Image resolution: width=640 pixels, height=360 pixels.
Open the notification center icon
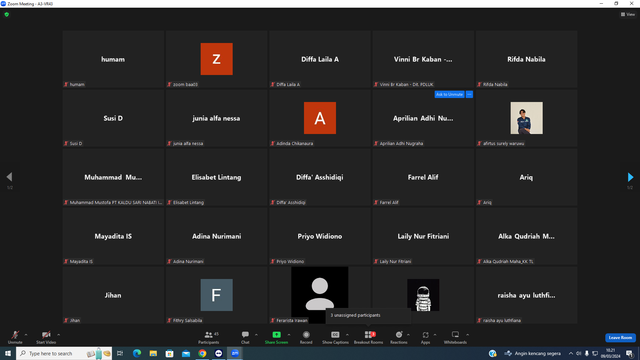click(x=629, y=353)
